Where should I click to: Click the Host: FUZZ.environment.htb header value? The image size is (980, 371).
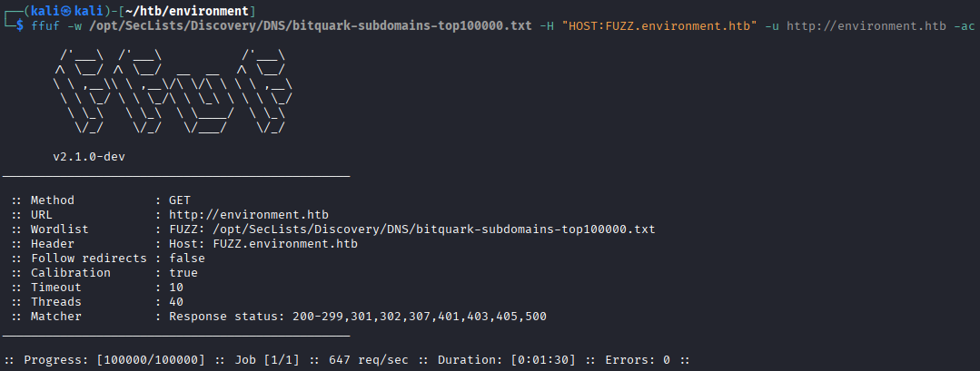pyautogui.click(x=262, y=244)
